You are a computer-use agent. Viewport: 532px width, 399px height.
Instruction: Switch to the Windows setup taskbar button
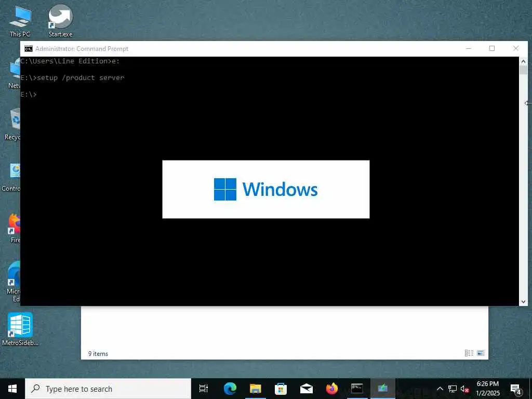[x=383, y=389]
